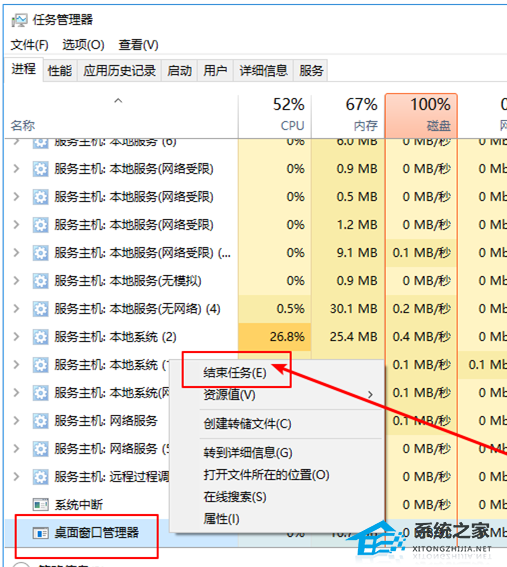Viewport: 507px width, 567px height.
Task: Switch to the 详细信息 tab
Action: (263, 71)
